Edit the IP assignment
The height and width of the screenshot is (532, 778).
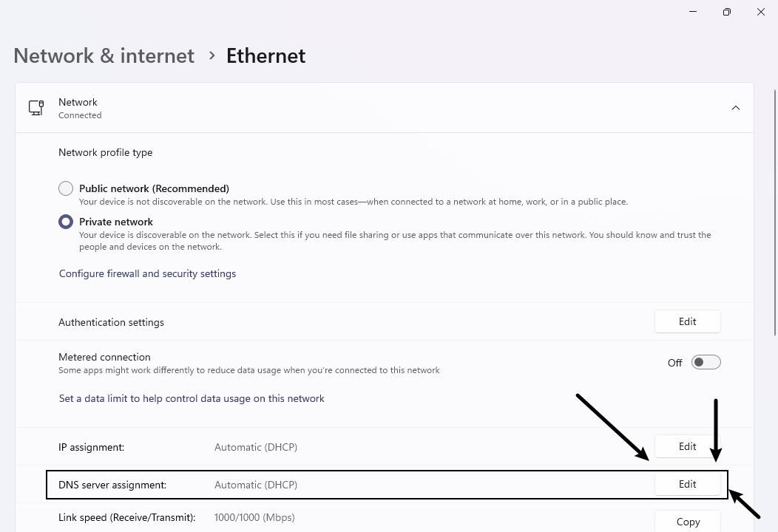tap(687, 446)
